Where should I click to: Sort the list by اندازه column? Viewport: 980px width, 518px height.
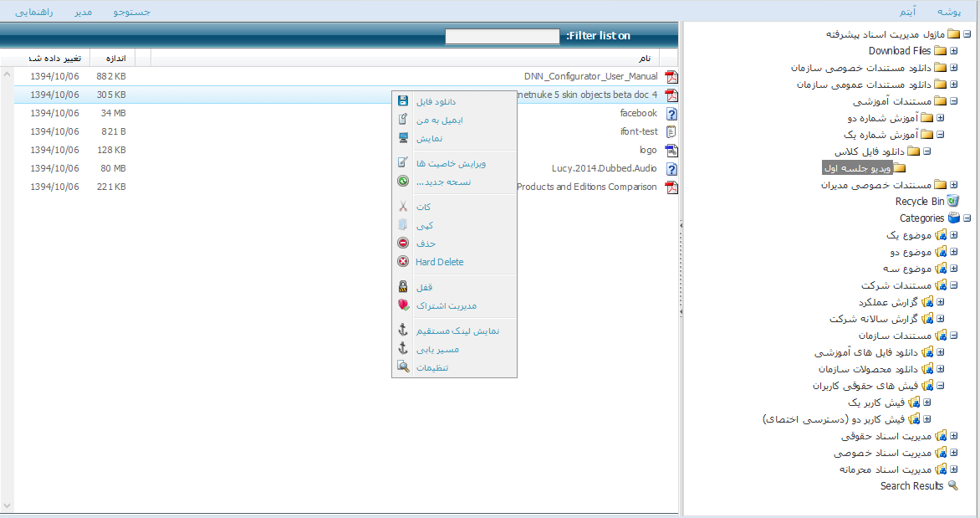pyautogui.click(x=114, y=59)
